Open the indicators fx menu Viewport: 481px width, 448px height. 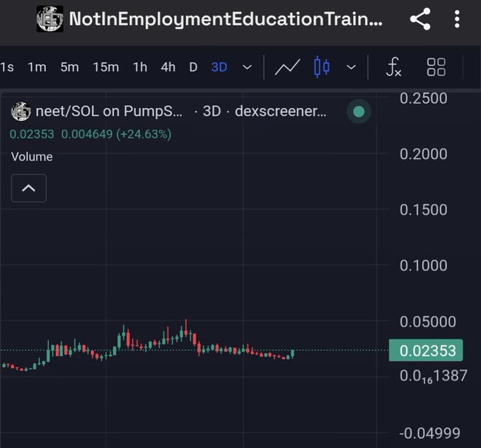393,67
